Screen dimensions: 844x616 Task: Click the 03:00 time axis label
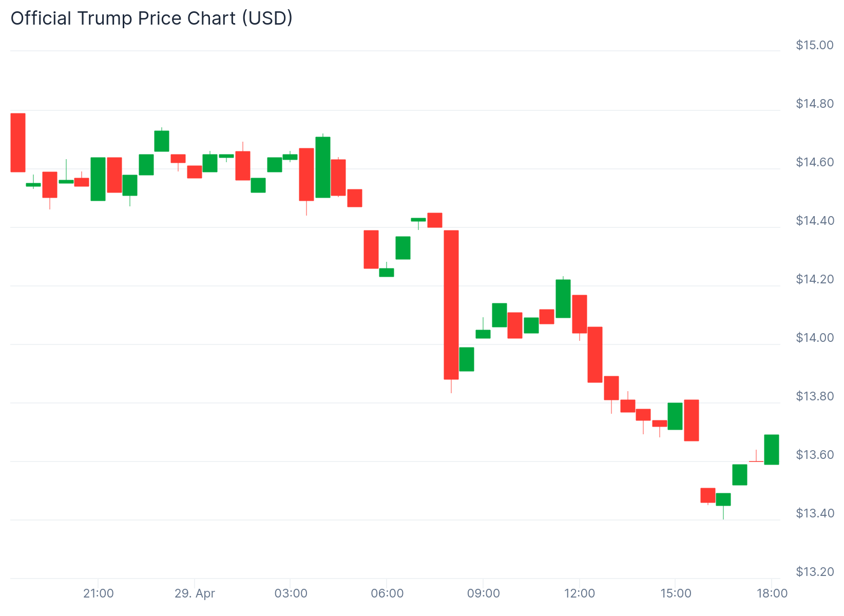(x=291, y=594)
